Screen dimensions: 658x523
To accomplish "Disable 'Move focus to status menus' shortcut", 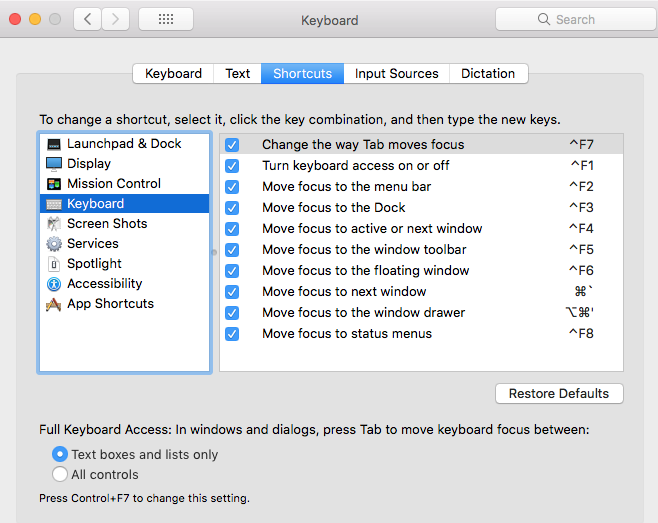I will click(x=232, y=334).
